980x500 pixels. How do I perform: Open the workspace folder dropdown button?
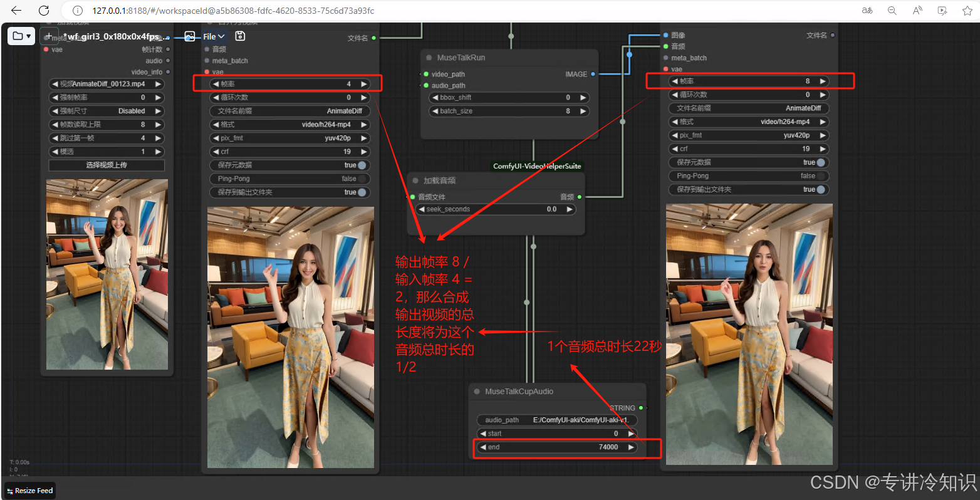click(x=21, y=36)
